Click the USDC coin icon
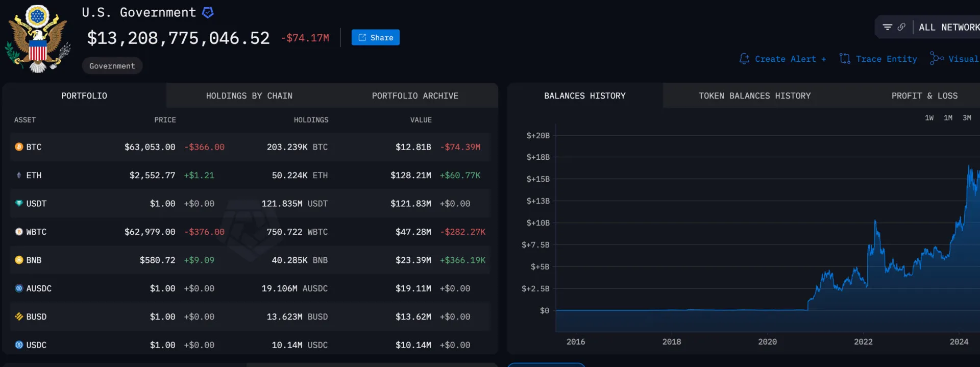This screenshot has width=980, height=367. [19, 345]
